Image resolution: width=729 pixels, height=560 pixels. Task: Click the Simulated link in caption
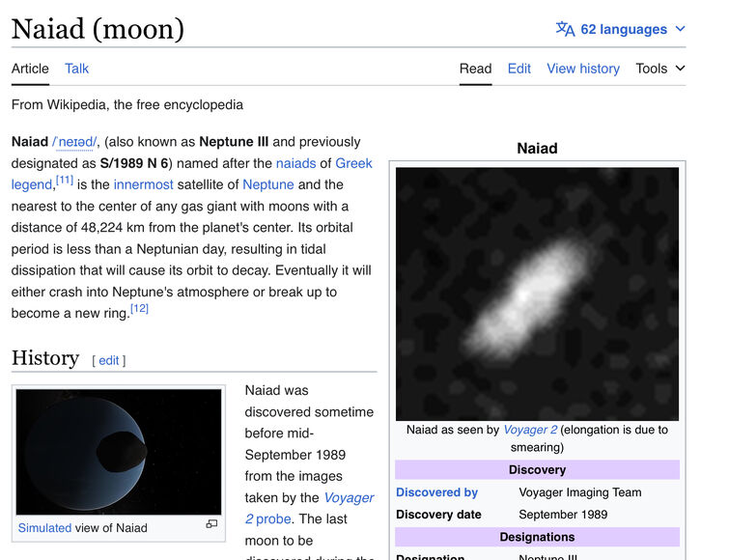[44, 528]
